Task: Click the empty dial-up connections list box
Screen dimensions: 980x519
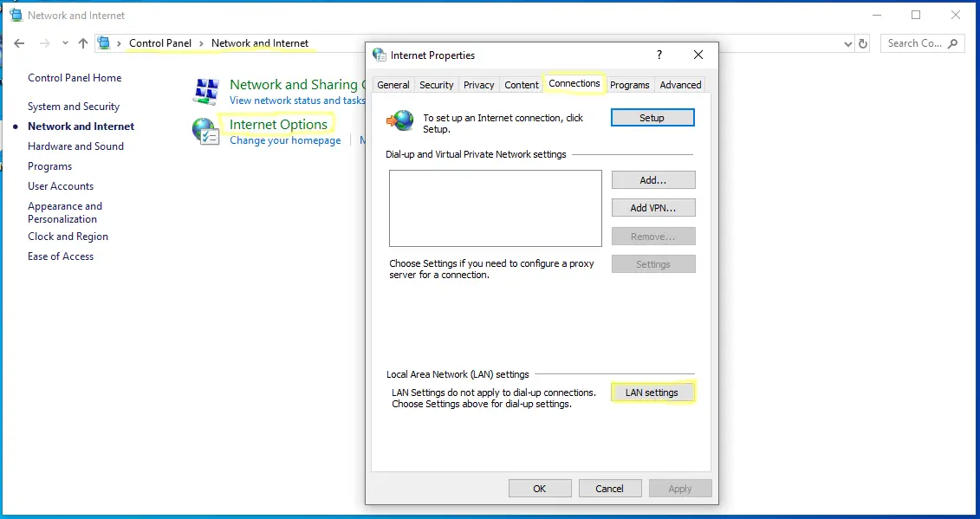Action: tap(496, 208)
